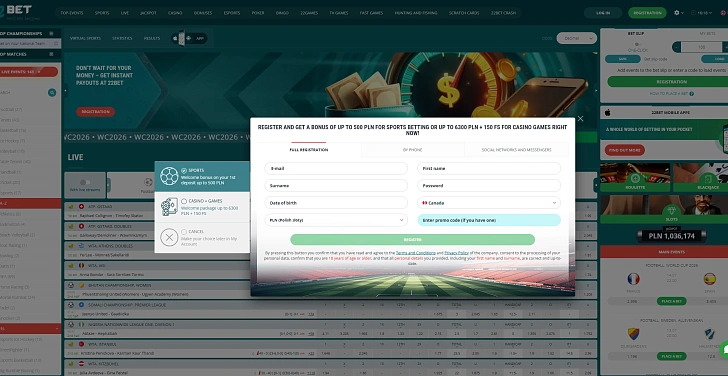728x376 pixels.
Task: Click the Slots diamond icon
Action: tap(671, 210)
